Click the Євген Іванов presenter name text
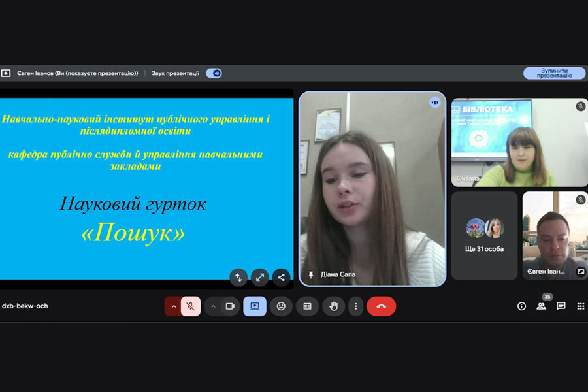 pos(78,73)
